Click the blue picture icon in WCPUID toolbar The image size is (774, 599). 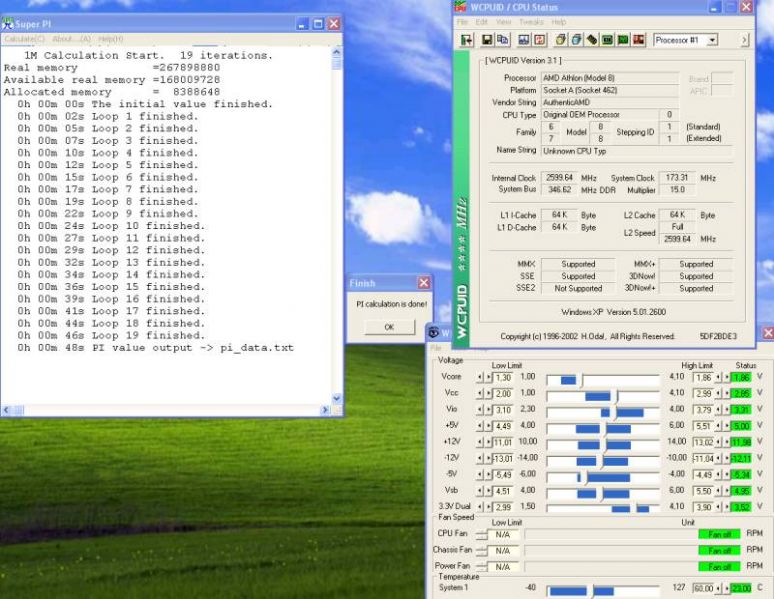click(x=524, y=40)
